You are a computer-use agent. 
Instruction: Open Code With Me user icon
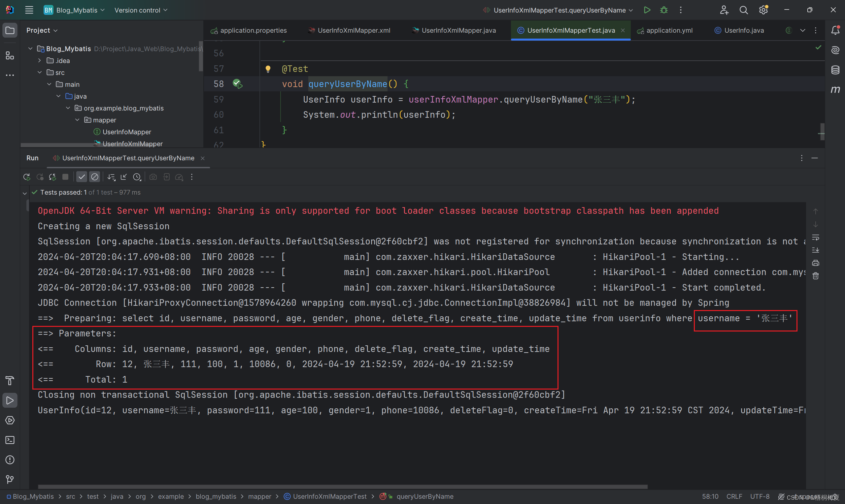pyautogui.click(x=724, y=10)
